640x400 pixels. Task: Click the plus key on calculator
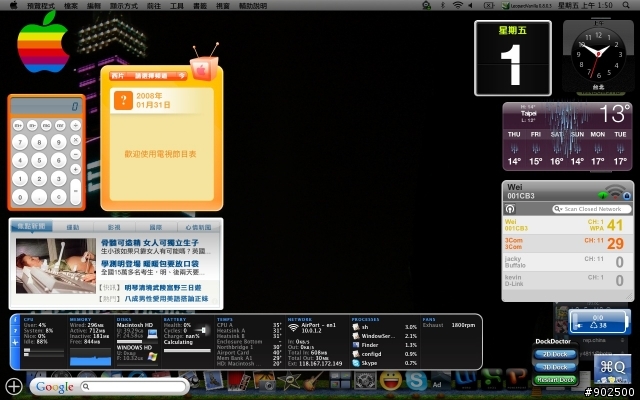pyautogui.click(x=76, y=169)
